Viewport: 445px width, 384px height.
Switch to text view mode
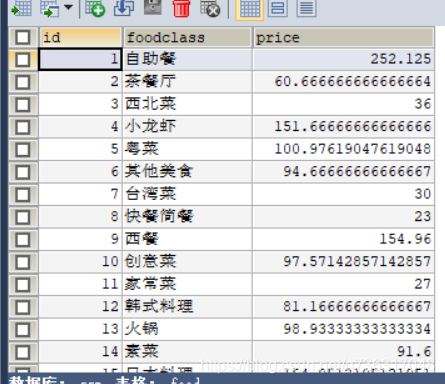(x=306, y=8)
